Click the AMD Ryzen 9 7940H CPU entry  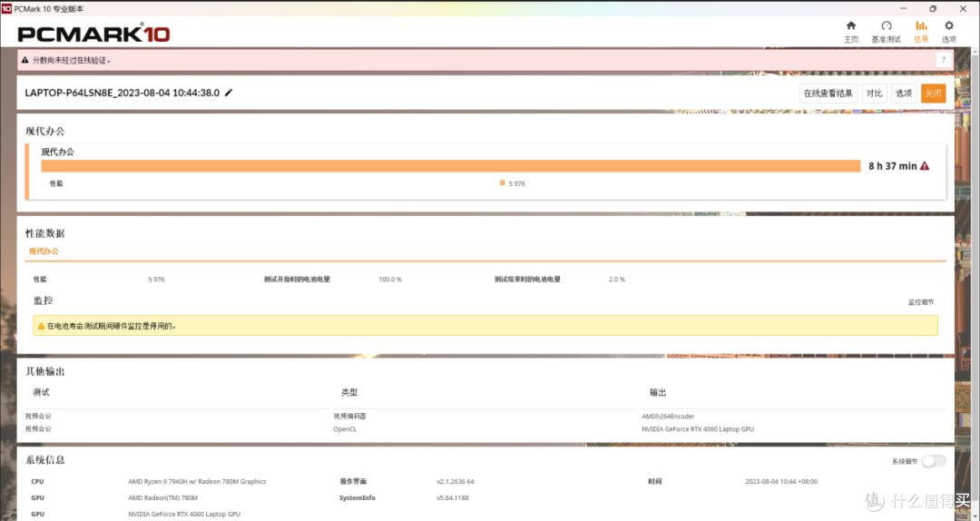(x=197, y=482)
